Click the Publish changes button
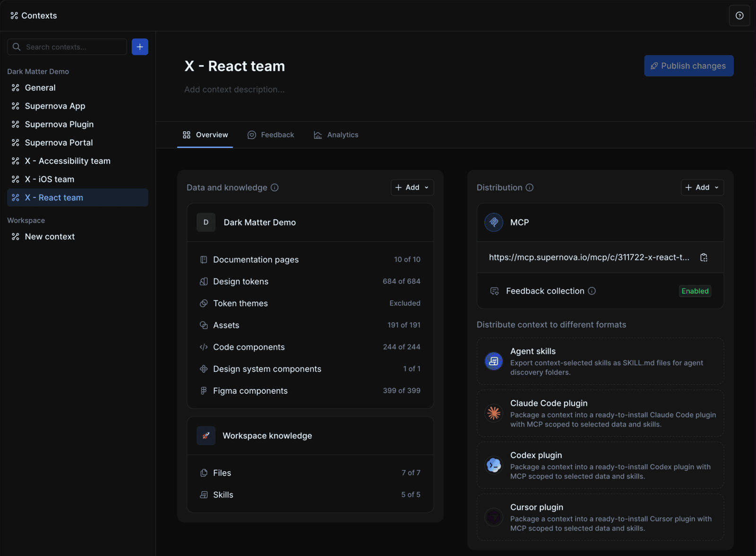This screenshot has height=556, width=756. (688, 66)
